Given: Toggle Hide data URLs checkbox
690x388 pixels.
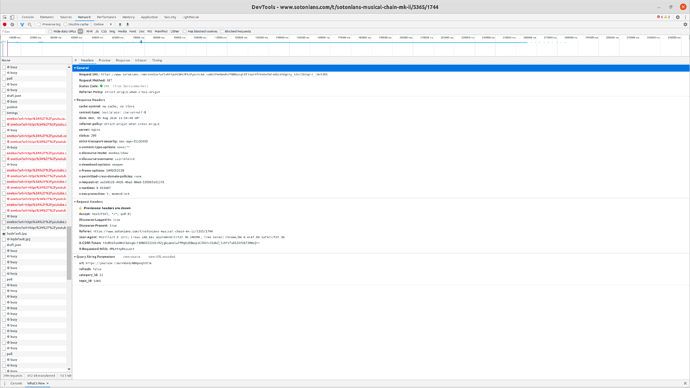Looking at the screenshot, I should tap(50, 32).
